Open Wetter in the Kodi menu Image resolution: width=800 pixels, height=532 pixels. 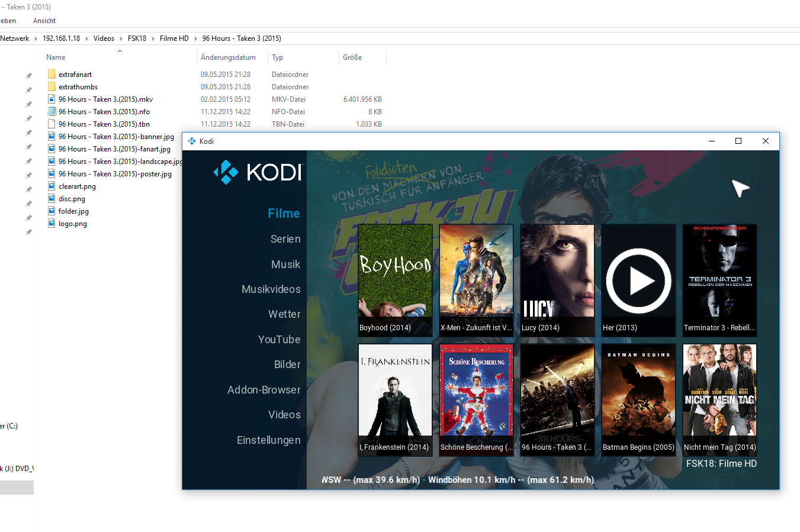(284, 314)
